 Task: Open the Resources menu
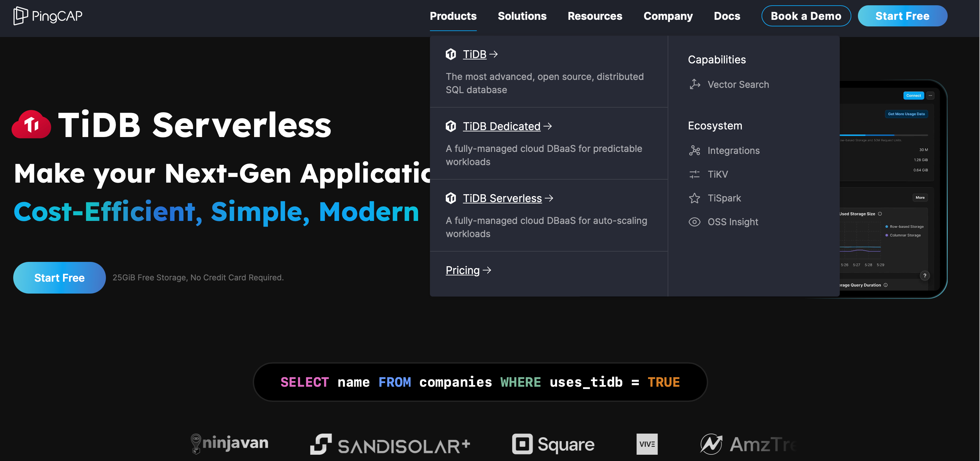[595, 16]
